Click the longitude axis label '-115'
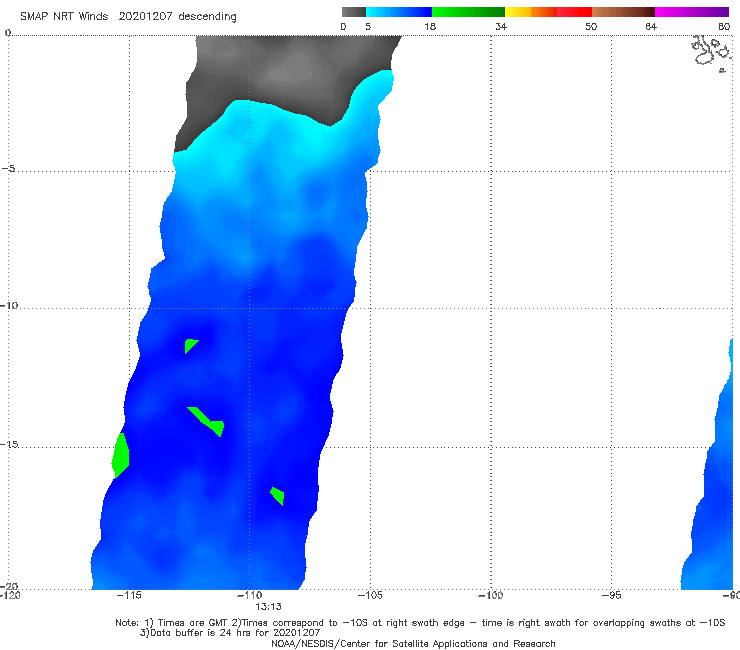The image size is (740, 650). (129, 595)
